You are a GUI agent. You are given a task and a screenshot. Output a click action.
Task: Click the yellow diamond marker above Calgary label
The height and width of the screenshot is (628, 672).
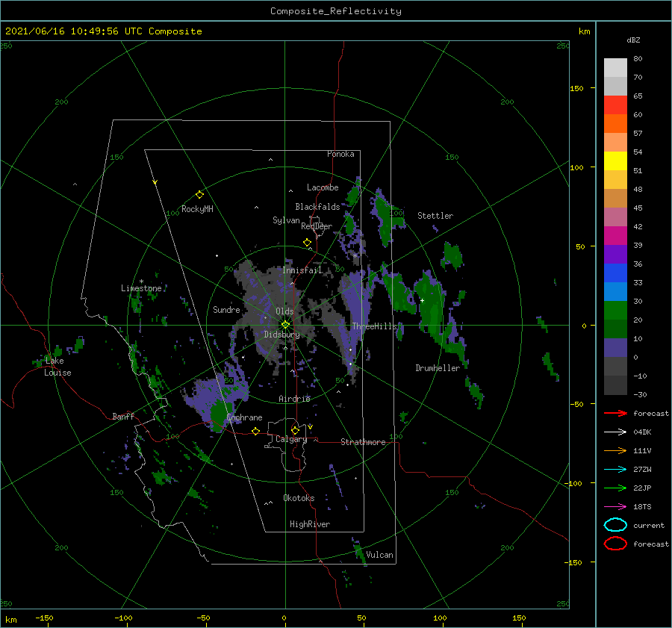click(295, 430)
